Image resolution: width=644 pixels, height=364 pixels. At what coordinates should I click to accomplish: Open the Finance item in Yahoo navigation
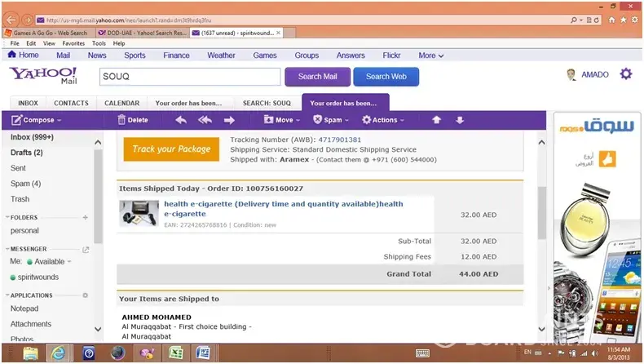click(176, 55)
